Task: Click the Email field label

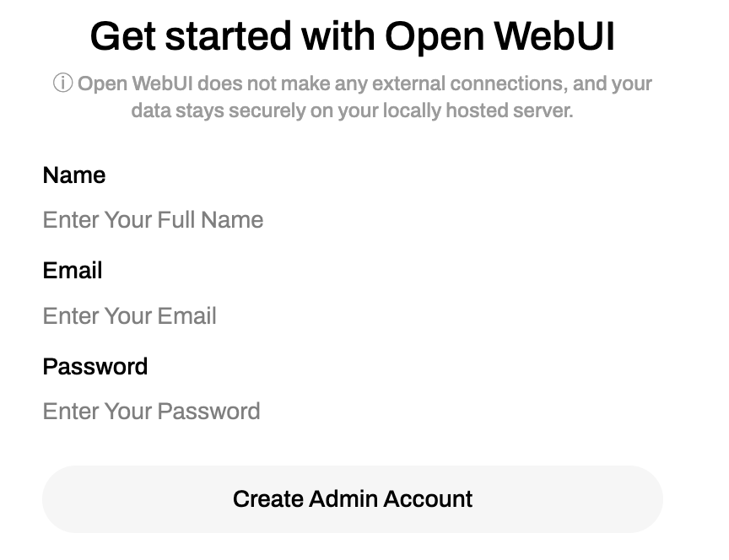Action: tap(73, 271)
